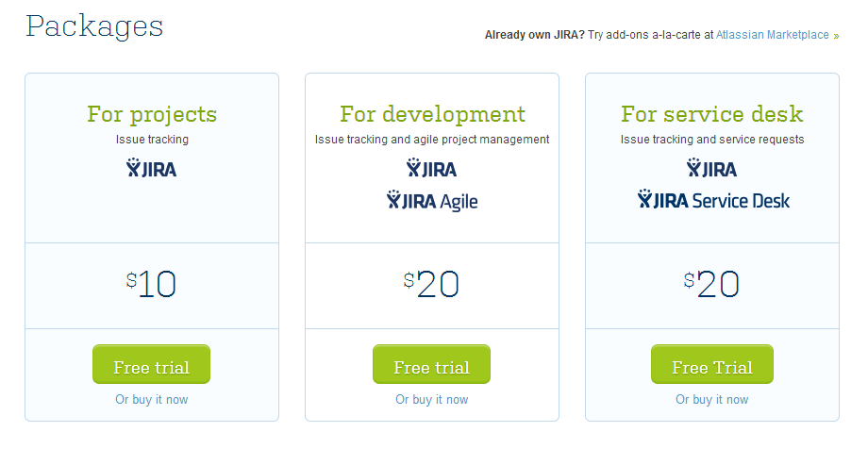The image size is (868, 449).
Task: Select the 'For service desk' heading
Action: [x=712, y=114]
